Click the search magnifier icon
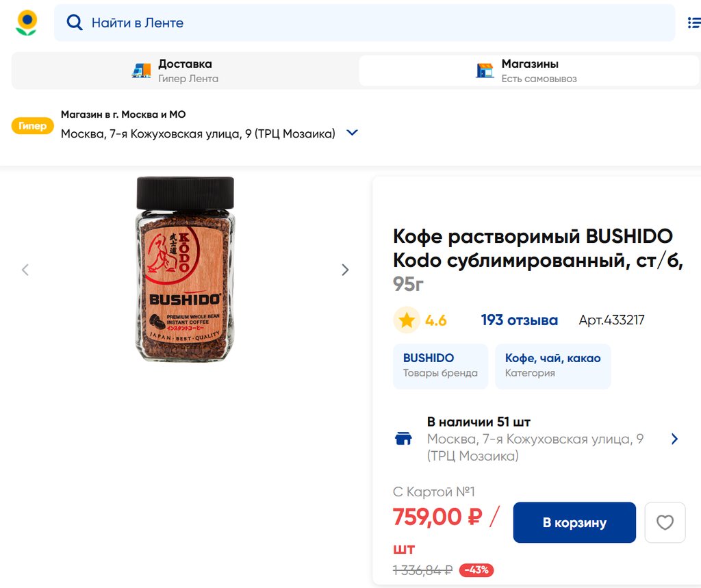The width and height of the screenshot is (701, 588). (x=74, y=23)
